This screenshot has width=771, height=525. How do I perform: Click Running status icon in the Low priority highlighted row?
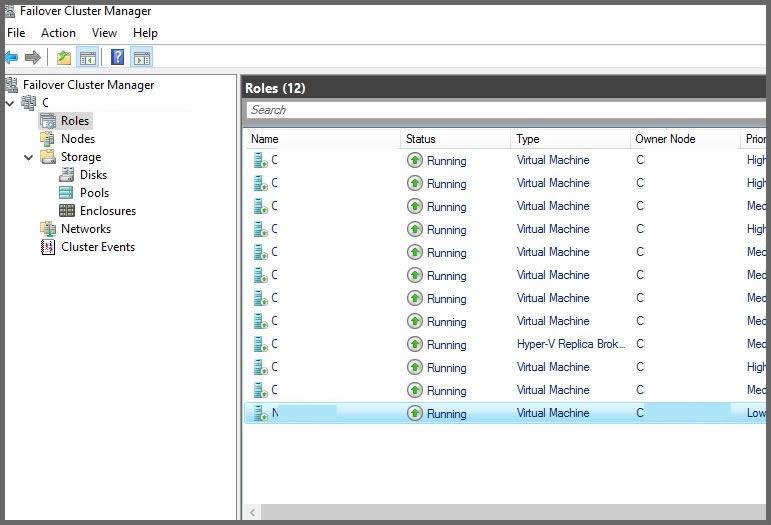(x=415, y=413)
